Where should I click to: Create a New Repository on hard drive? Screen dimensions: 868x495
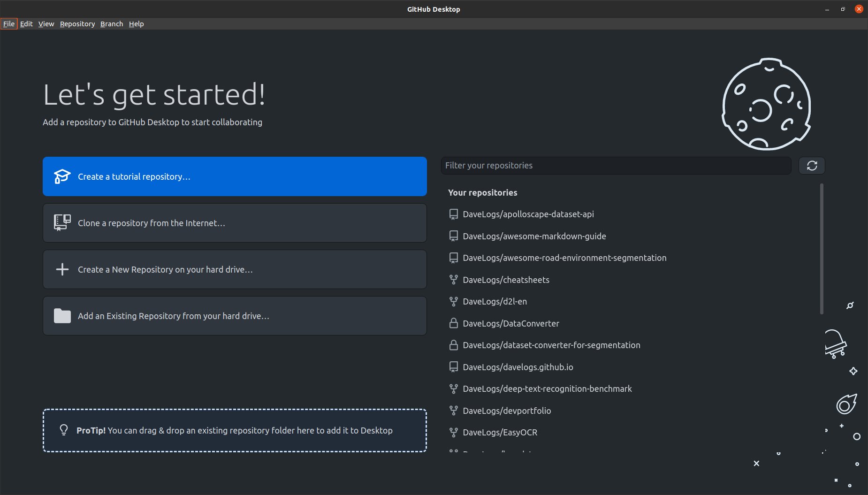click(235, 269)
